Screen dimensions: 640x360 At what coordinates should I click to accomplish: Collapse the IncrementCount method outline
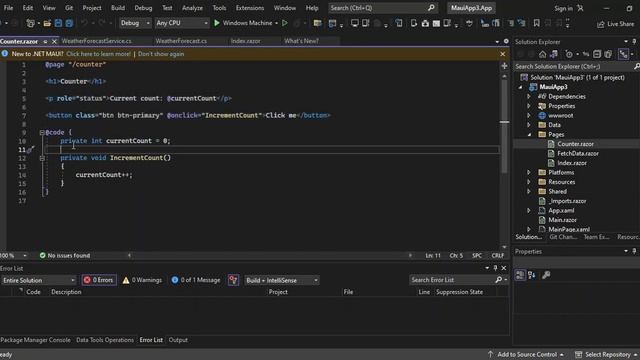point(42,158)
